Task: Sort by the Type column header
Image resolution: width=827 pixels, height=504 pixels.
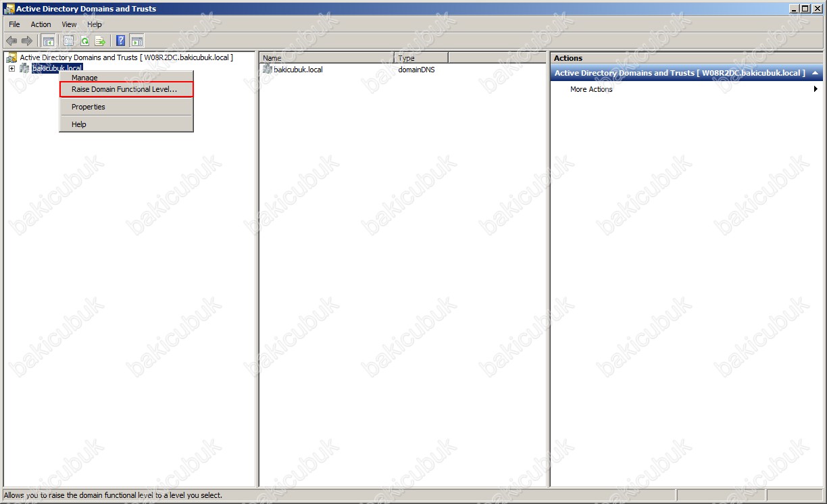Action: coord(421,58)
